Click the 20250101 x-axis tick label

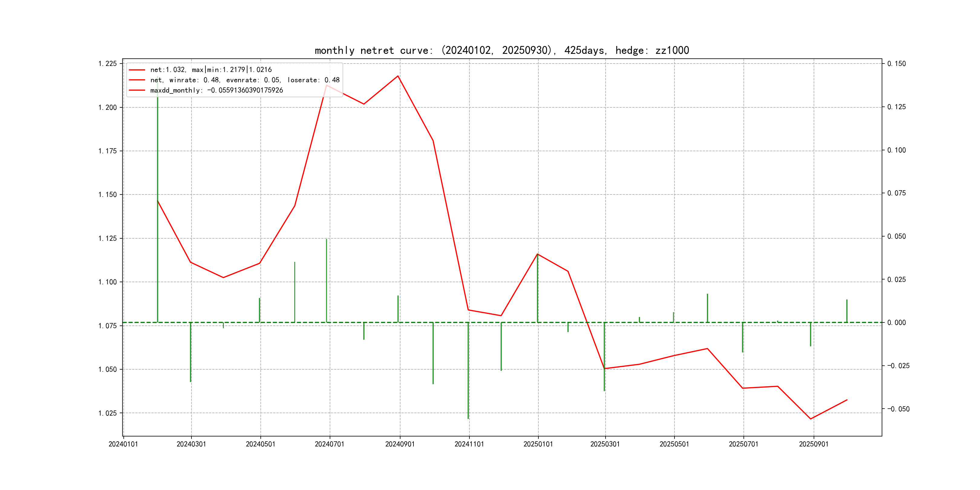(x=538, y=444)
